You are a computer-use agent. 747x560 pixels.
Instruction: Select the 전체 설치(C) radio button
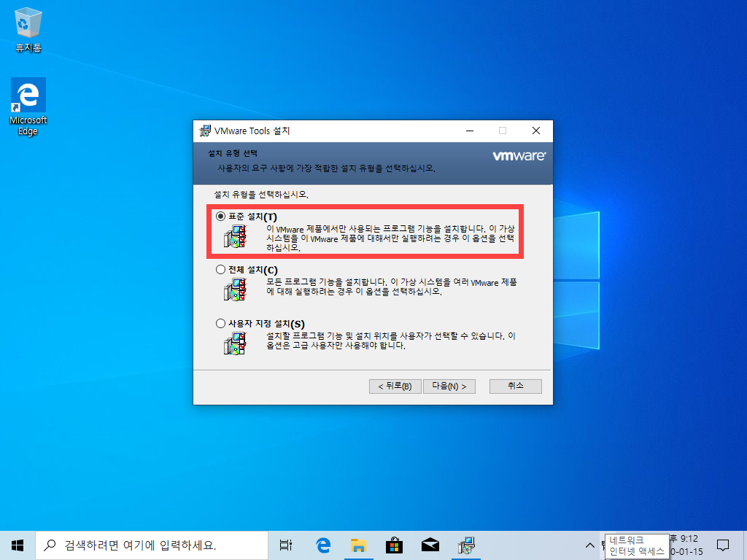[x=220, y=270]
